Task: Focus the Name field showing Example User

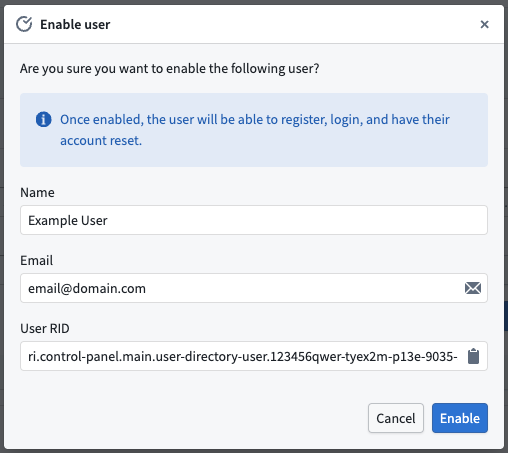Action: click(x=254, y=220)
